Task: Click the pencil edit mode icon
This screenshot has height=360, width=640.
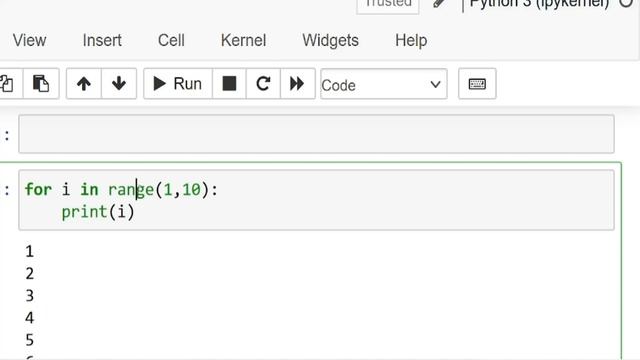Action: [439, 3]
